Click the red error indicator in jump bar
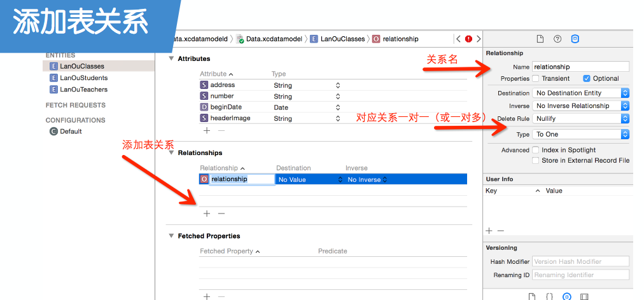Viewport: 644px width, 300px height. [468, 39]
